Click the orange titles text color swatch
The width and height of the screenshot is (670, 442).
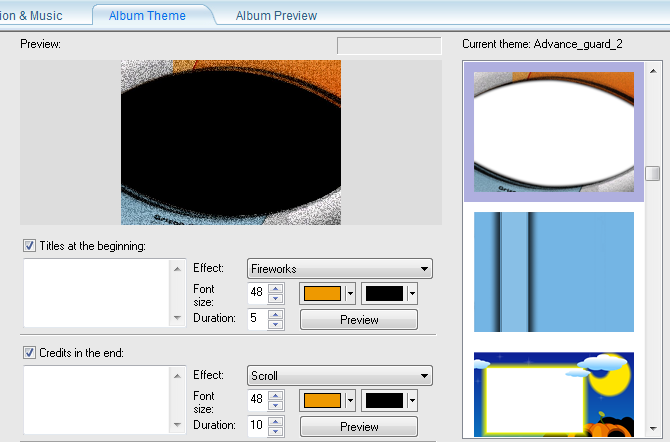(322, 293)
